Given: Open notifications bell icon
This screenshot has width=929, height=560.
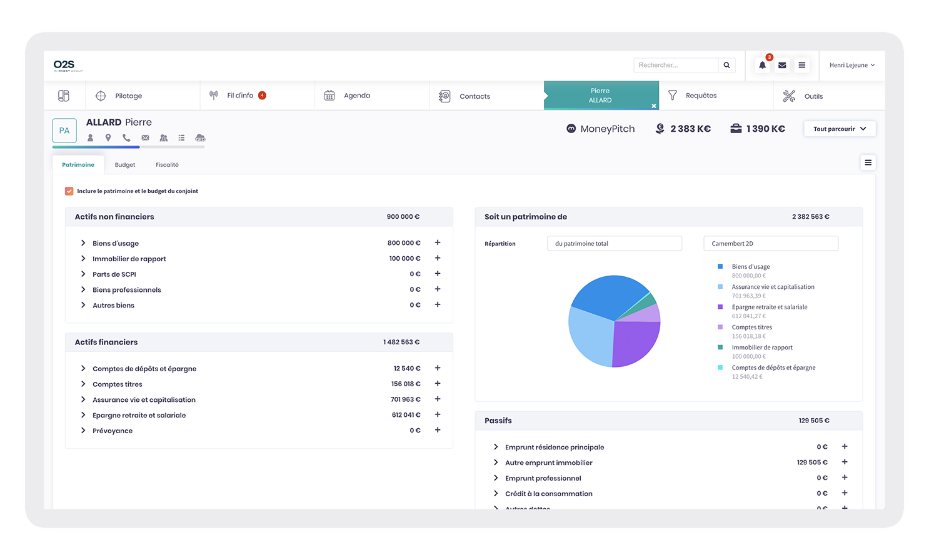Looking at the screenshot, I should (x=762, y=65).
